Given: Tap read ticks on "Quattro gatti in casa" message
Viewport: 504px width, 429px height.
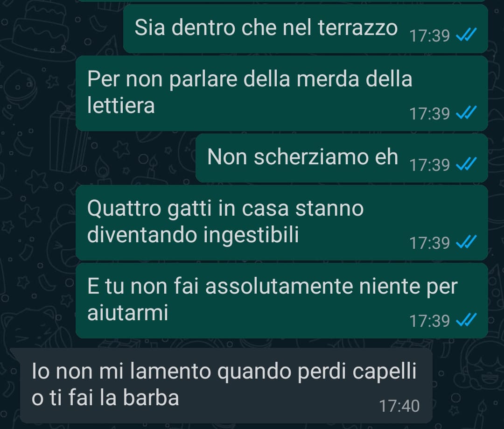Looking at the screenshot, I should click(466, 242).
